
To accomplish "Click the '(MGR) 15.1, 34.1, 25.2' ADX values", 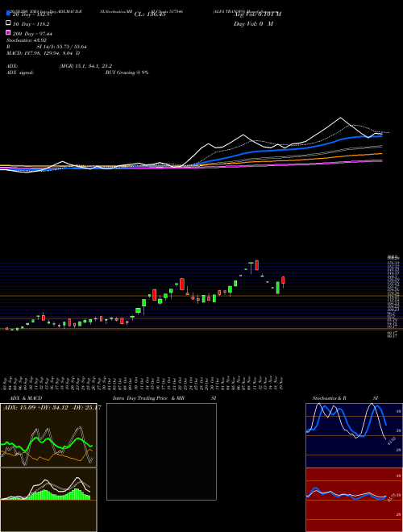I will click(85, 66).
